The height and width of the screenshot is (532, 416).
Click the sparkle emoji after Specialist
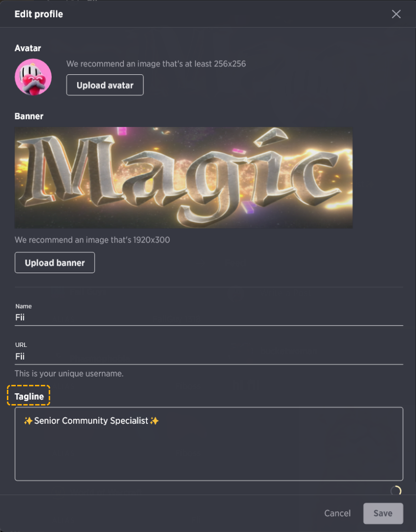[x=154, y=421]
